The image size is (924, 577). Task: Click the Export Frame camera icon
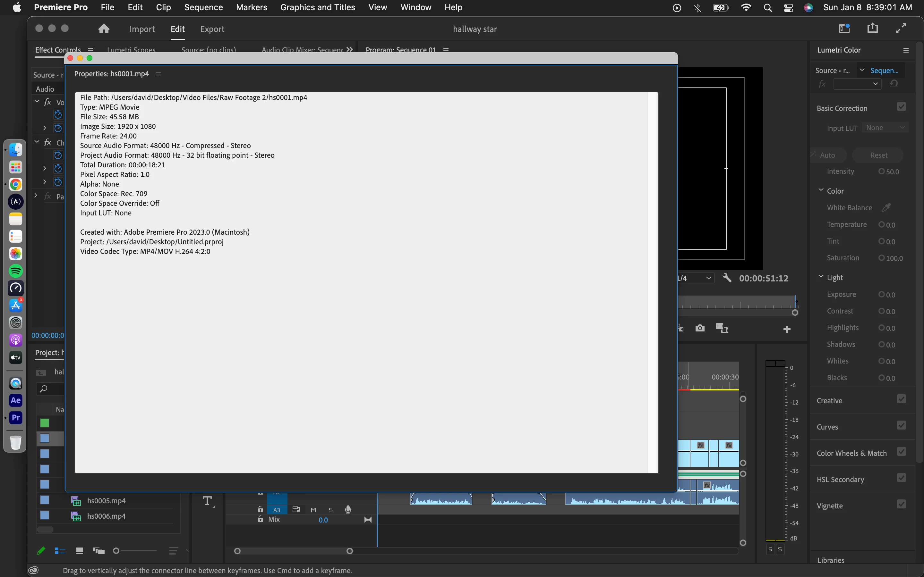coord(699,328)
